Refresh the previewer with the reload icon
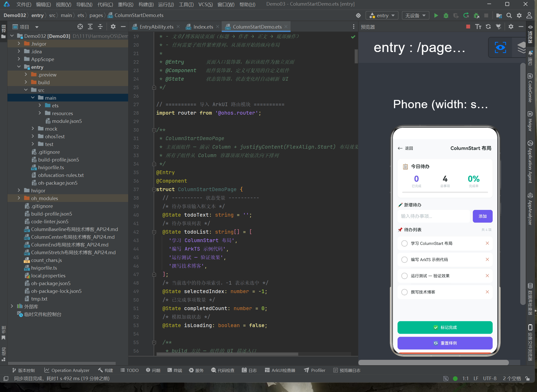The width and height of the screenshot is (537, 392). click(x=488, y=27)
